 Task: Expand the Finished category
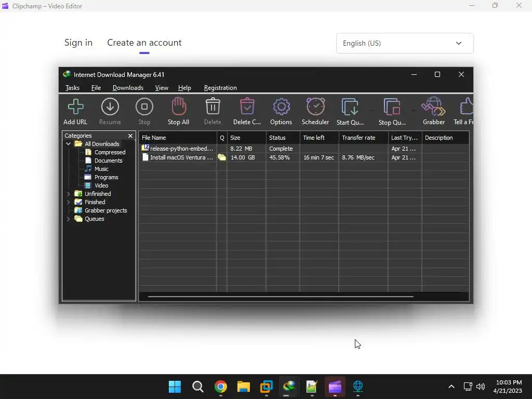pos(68,202)
